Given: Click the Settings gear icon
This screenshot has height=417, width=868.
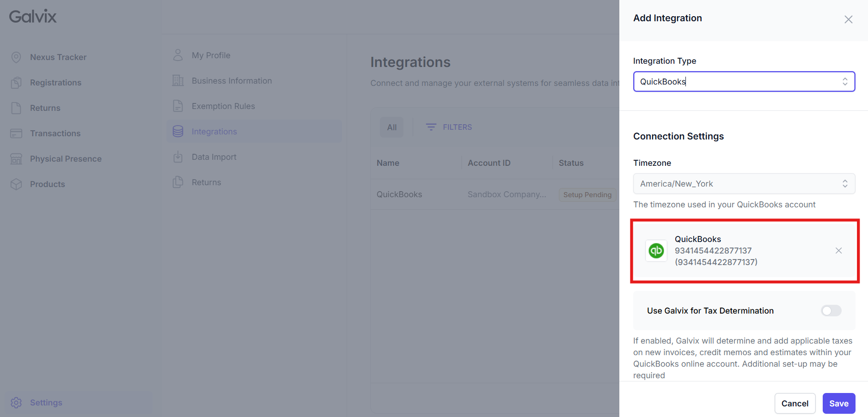Looking at the screenshot, I should 16,403.
